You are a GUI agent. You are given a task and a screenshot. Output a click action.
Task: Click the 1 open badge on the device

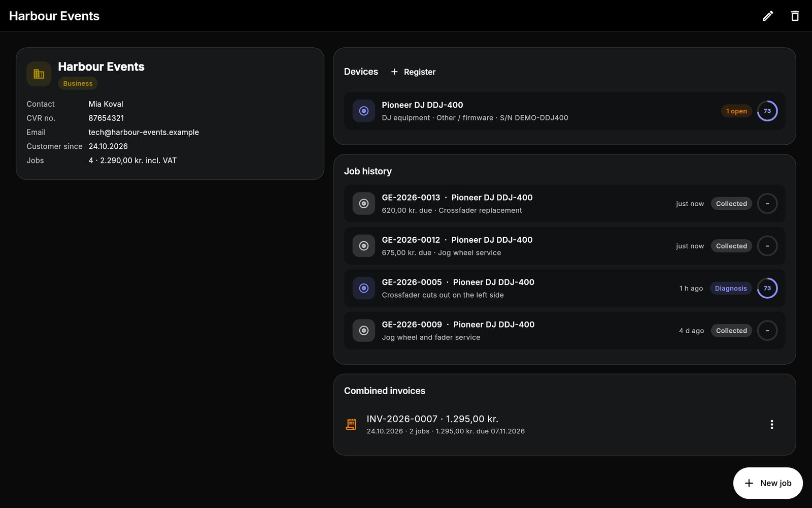(x=736, y=111)
